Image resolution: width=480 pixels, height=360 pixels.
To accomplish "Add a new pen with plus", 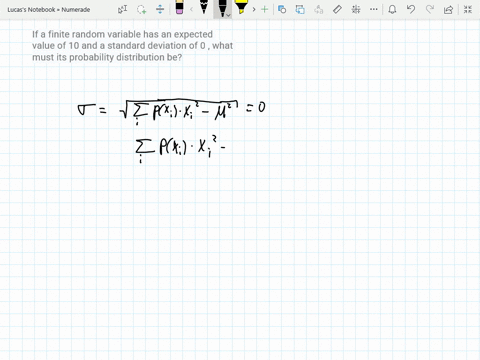I will pos(264,9).
